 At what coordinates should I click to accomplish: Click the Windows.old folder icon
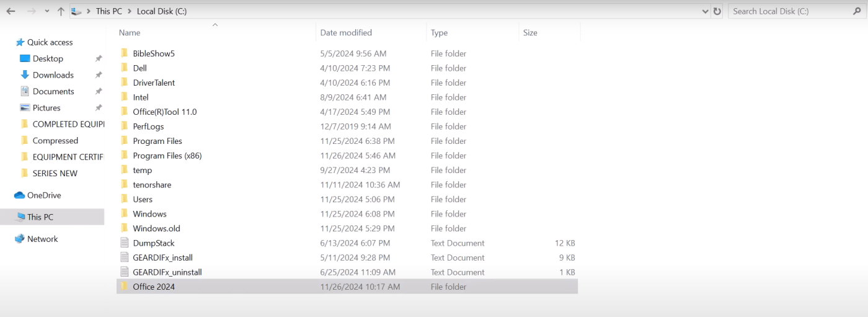pyautogui.click(x=124, y=228)
